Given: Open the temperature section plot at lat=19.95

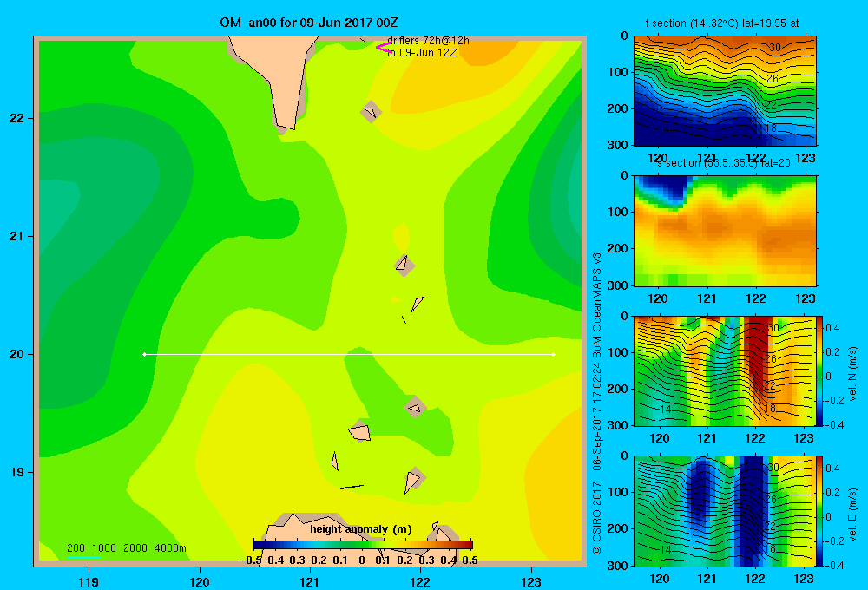Looking at the screenshot, I should click(x=725, y=91).
